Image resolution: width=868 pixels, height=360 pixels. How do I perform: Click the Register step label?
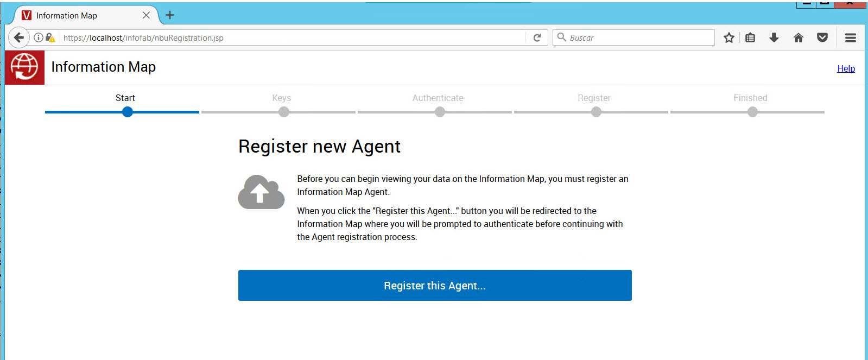pyautogui.click(x=594, y=98)
